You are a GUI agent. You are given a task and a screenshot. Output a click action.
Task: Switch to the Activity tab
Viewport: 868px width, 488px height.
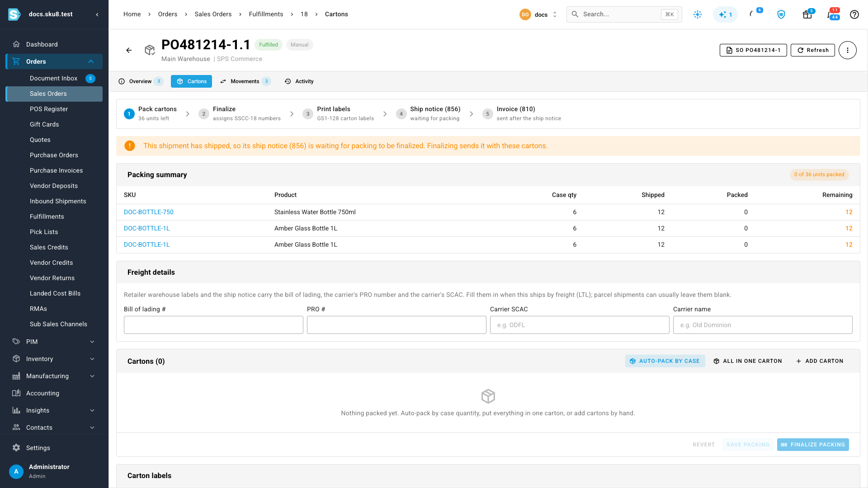[299, 81]
